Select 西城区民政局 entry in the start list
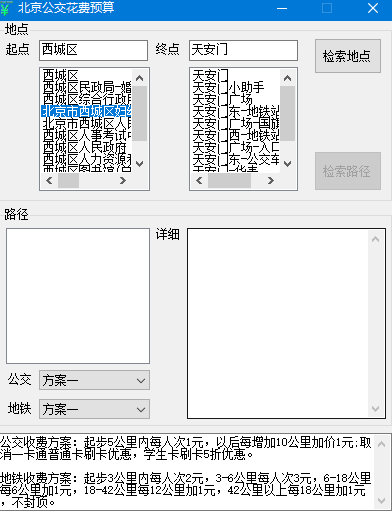Viewport: 392px width, 511px height. (x=86, y=87)
